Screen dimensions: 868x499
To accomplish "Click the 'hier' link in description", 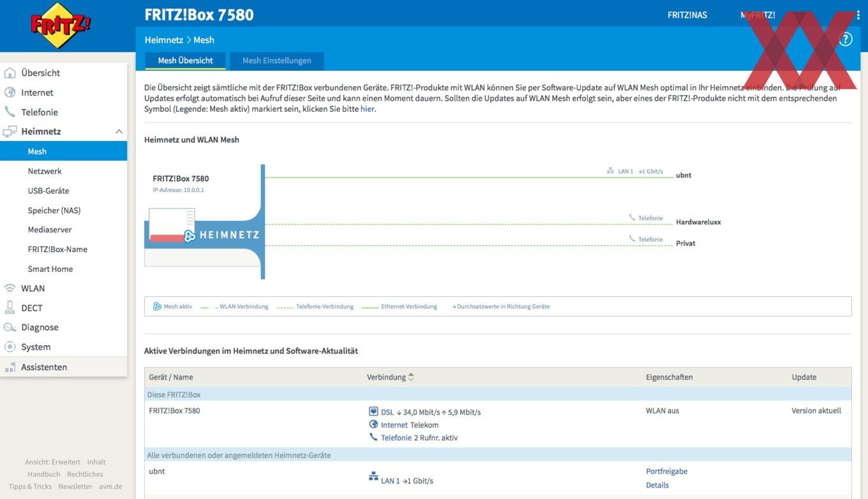I will (x=367, y=109).
